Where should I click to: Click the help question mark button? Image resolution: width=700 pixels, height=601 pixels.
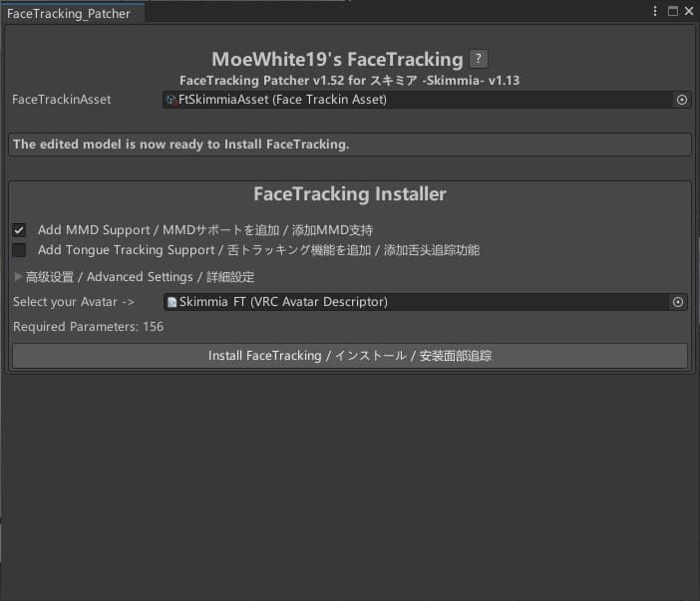(479, 59)
